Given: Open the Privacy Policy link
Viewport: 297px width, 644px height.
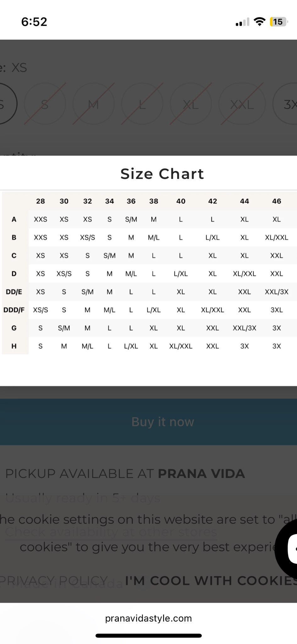Looking at the screenshot, I should point(54,581).
